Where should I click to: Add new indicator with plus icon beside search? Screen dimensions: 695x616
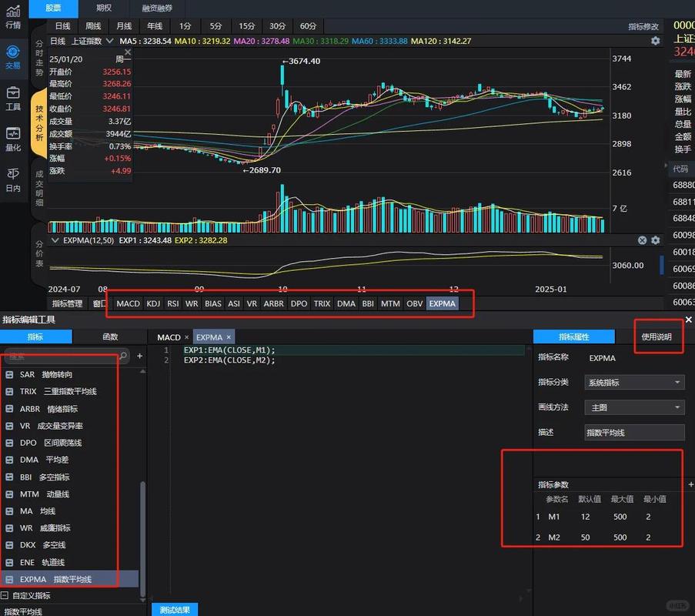click(x=139, y=356)
